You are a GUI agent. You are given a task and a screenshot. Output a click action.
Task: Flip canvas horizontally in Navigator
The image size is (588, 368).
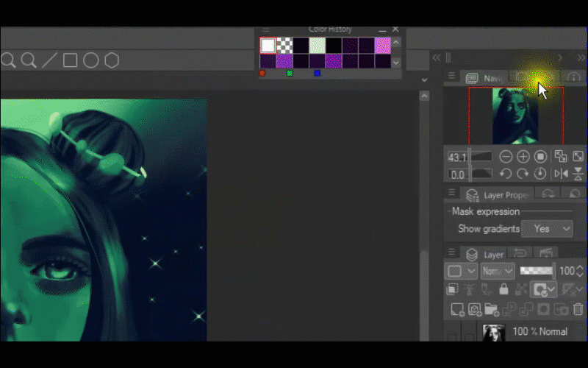pos(561,174)
